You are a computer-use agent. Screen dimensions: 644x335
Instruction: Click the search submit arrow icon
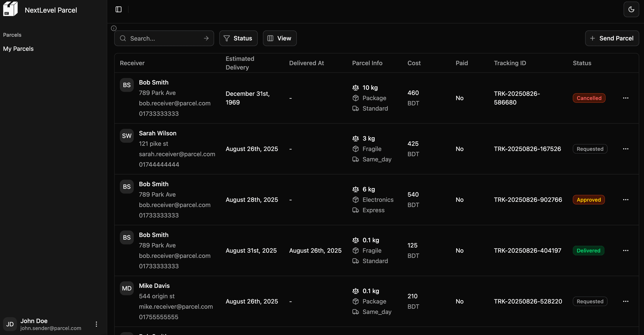(x=206, y=38)
